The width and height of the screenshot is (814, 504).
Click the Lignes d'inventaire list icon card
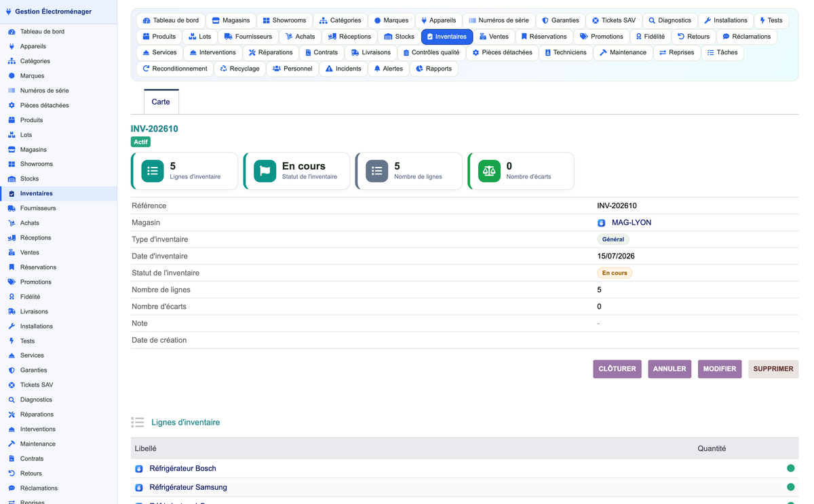click(153, 171)
